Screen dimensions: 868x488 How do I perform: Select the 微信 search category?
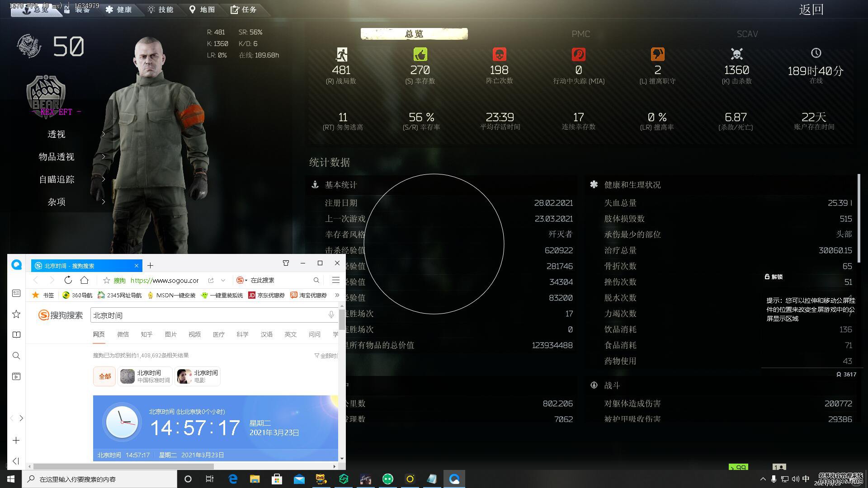123,334
